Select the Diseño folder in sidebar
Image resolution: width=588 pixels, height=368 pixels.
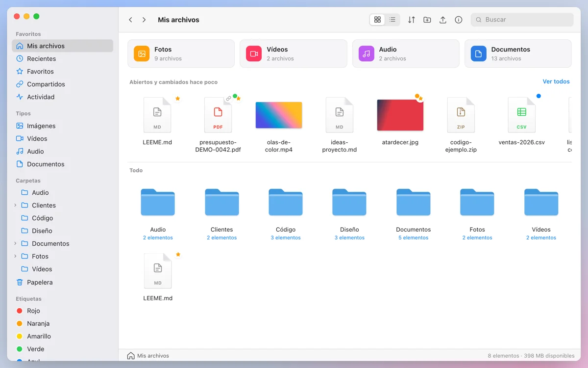(63, 231)
